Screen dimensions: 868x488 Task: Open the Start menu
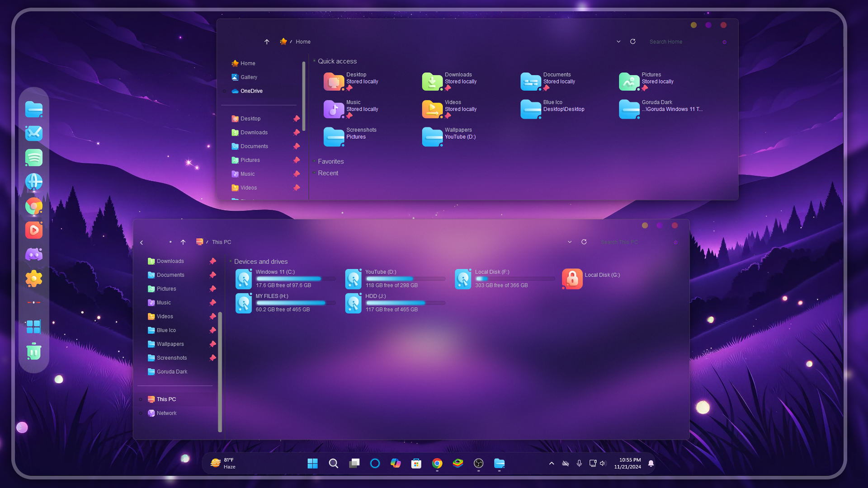[312, 463]
